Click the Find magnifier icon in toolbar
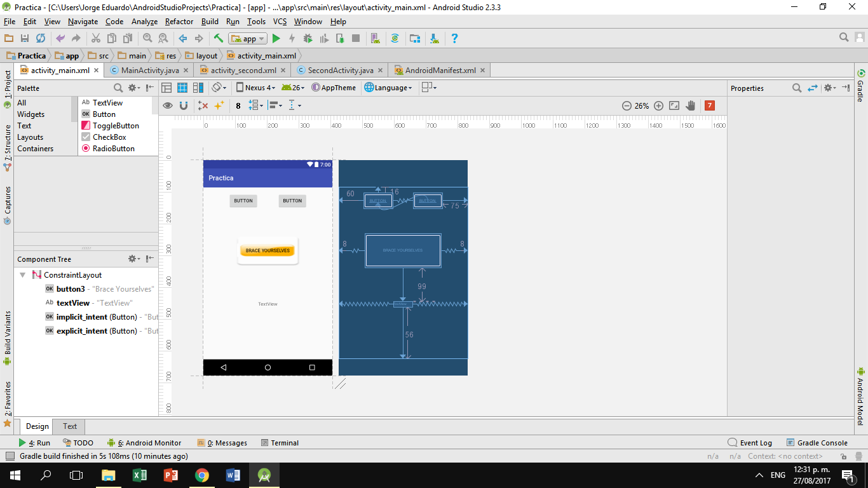 147,39
